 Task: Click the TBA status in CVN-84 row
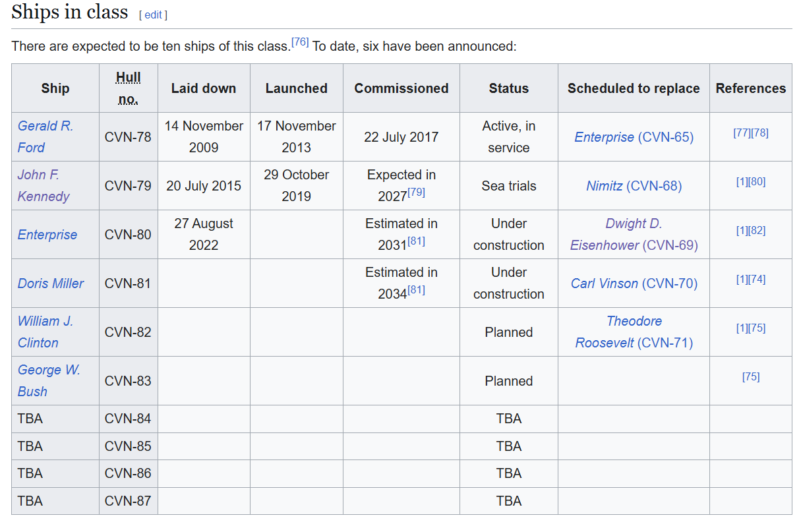[509, 419]
